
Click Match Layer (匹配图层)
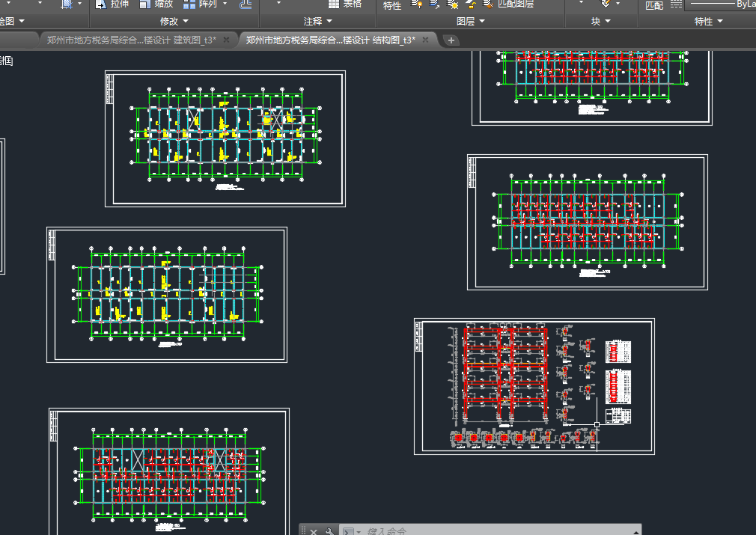pos(509,4)
